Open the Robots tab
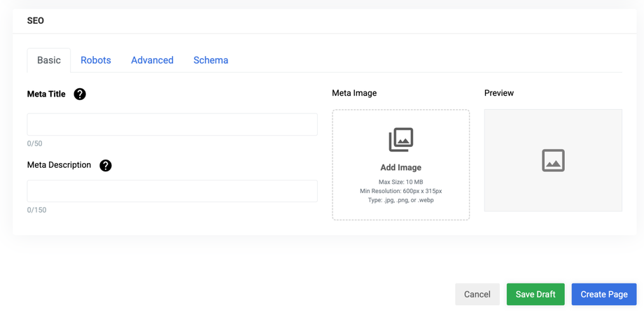 (96, 60)
